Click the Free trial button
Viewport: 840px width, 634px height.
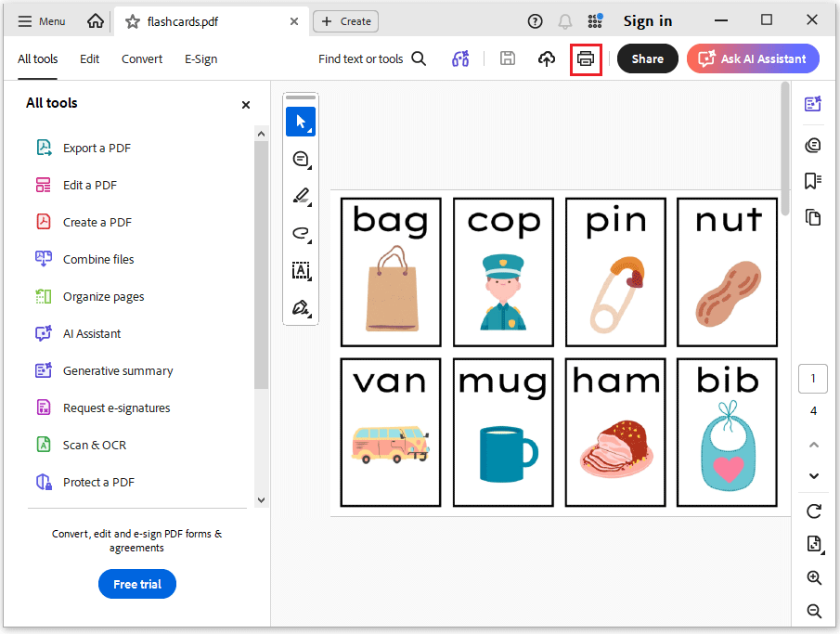coord(137,584)
